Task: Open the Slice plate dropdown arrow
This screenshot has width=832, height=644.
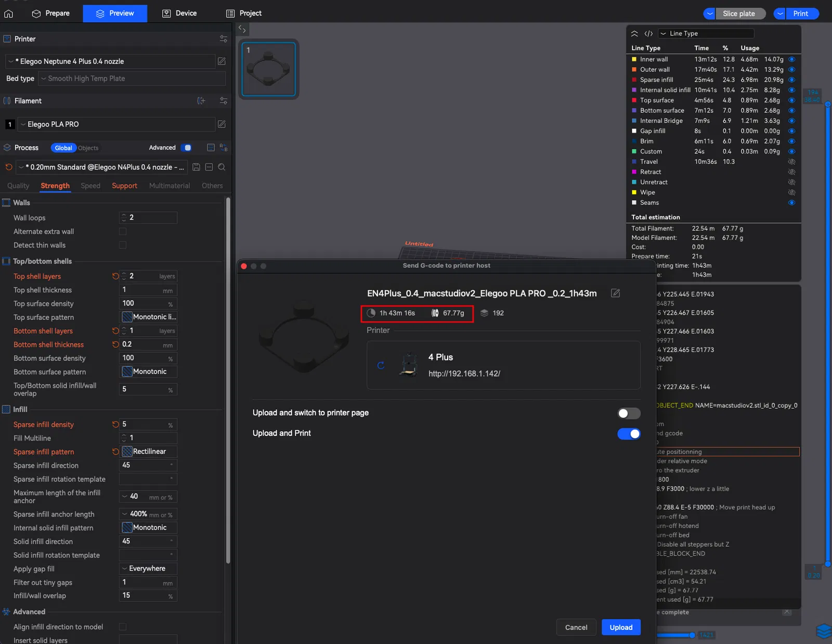Action: (710, 14)
